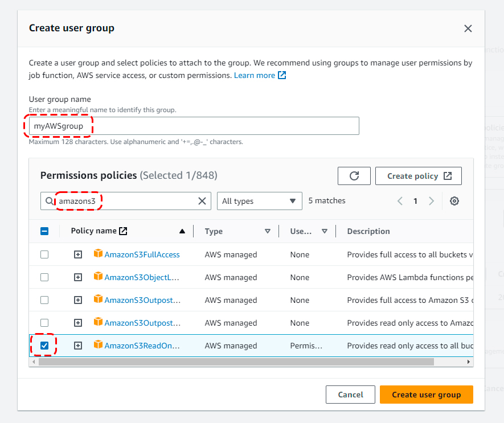Toggle the select-all policies header checkbox

(44, 231)
